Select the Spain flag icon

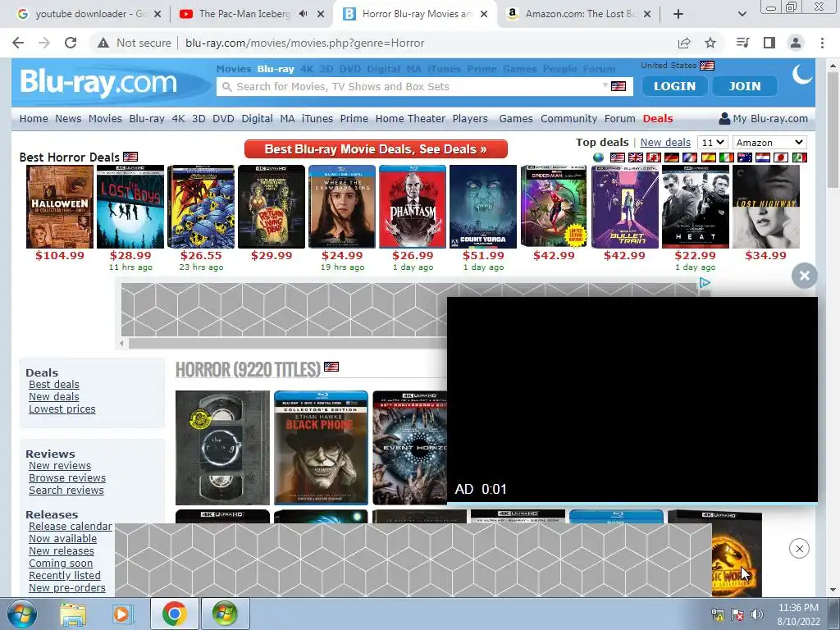[x=708, y=157]
